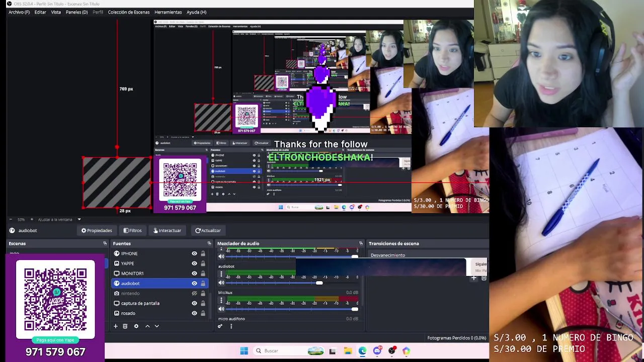644x362 pixels.
Task: Open advanced audio properties gears icon
Action: [x=220, y=326]
